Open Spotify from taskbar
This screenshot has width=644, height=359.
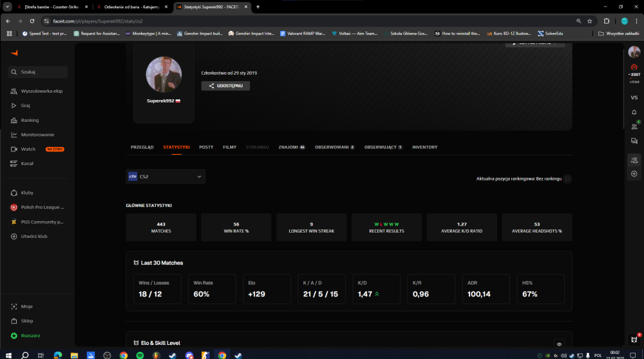[x=140, y=355]
